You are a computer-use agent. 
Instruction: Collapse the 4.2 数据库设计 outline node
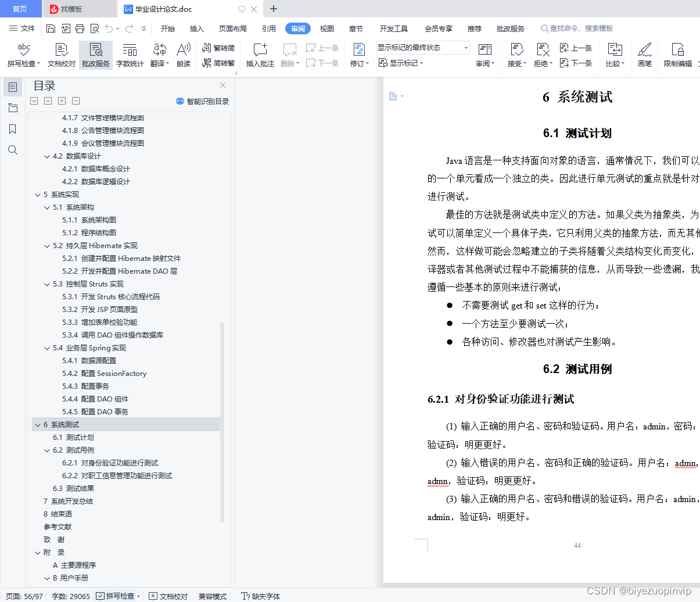pos(47,156)
